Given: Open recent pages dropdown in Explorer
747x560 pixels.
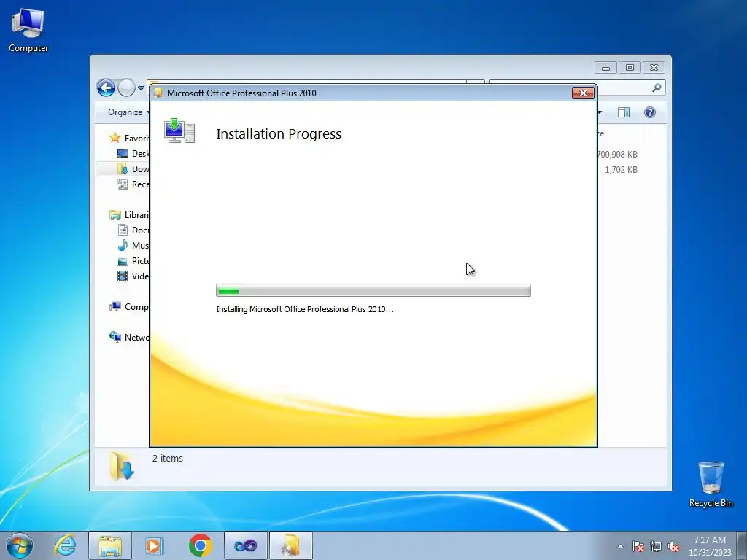Looking at the screenshot, I should coord(141,88).
